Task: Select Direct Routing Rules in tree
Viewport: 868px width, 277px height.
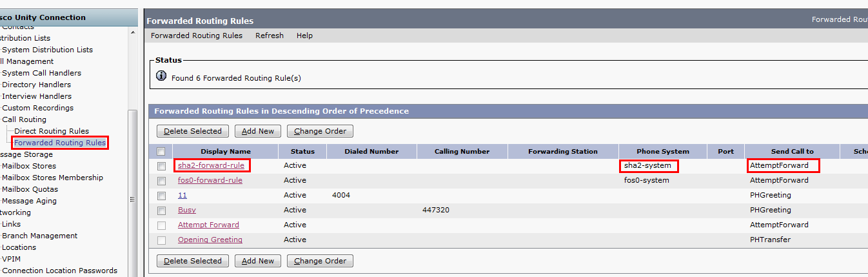Action: [52, 131]
